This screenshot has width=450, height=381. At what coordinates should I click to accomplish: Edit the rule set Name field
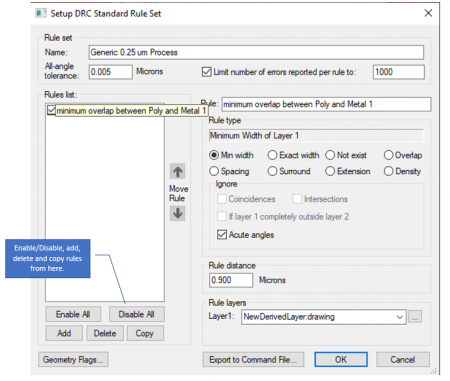pos(256,52)
